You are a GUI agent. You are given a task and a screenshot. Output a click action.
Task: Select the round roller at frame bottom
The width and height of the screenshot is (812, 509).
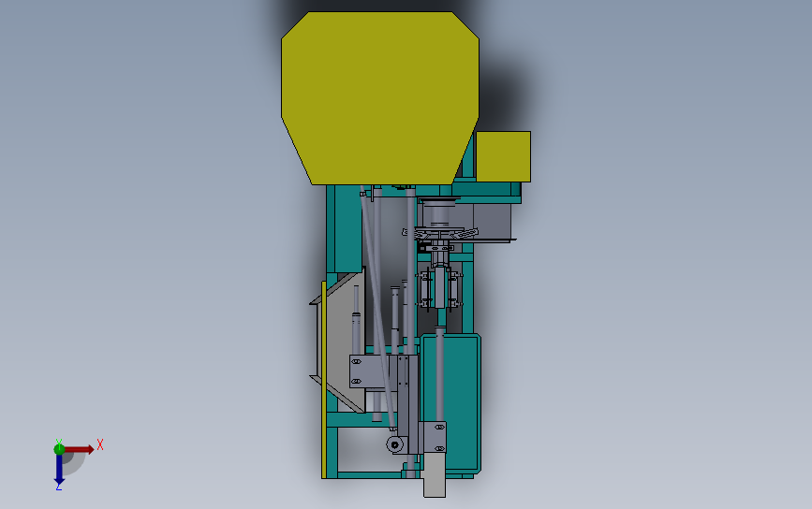[395, 444]
